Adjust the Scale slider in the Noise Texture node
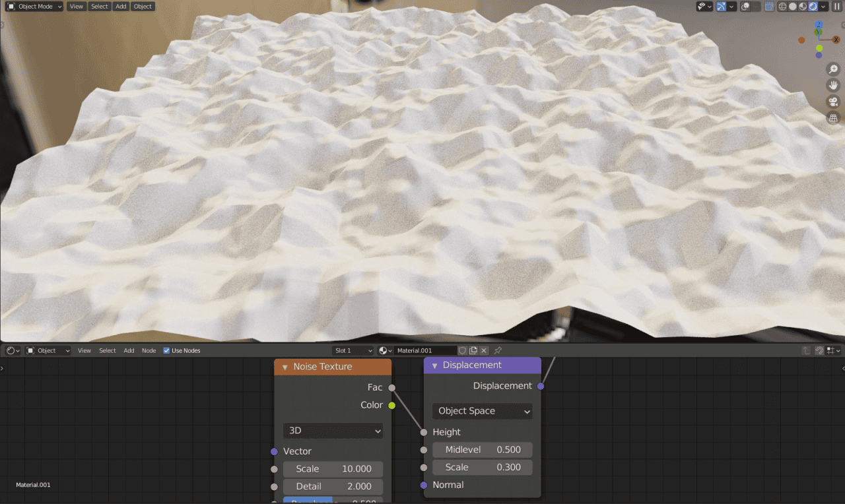845x504 pixels. 333,468
